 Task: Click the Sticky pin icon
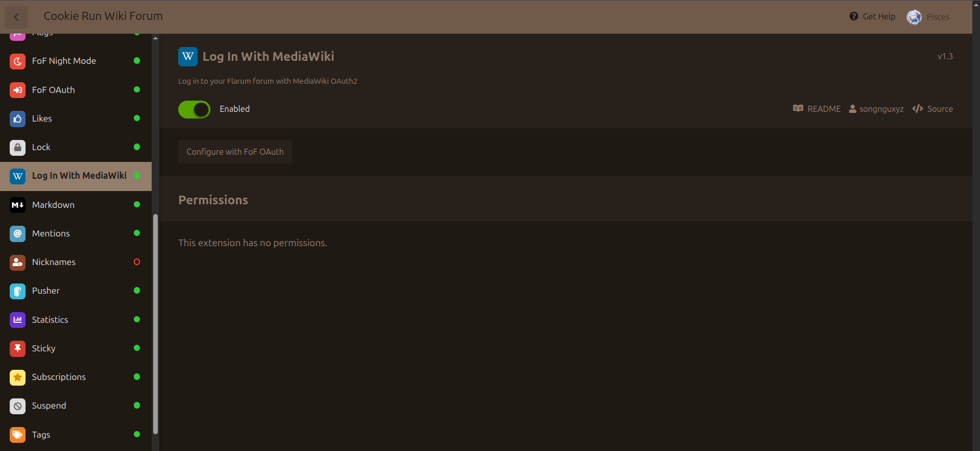coord(17,348)
